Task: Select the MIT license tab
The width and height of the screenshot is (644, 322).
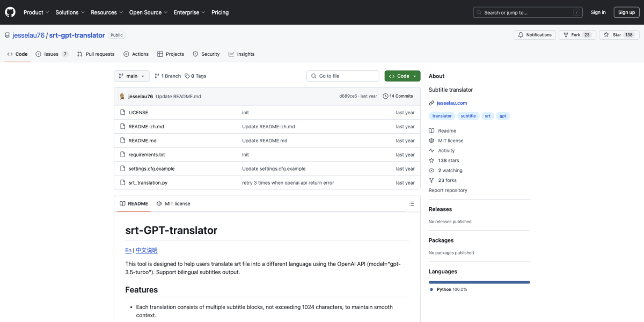Action: pyautogui.click(x=173, y=204)
